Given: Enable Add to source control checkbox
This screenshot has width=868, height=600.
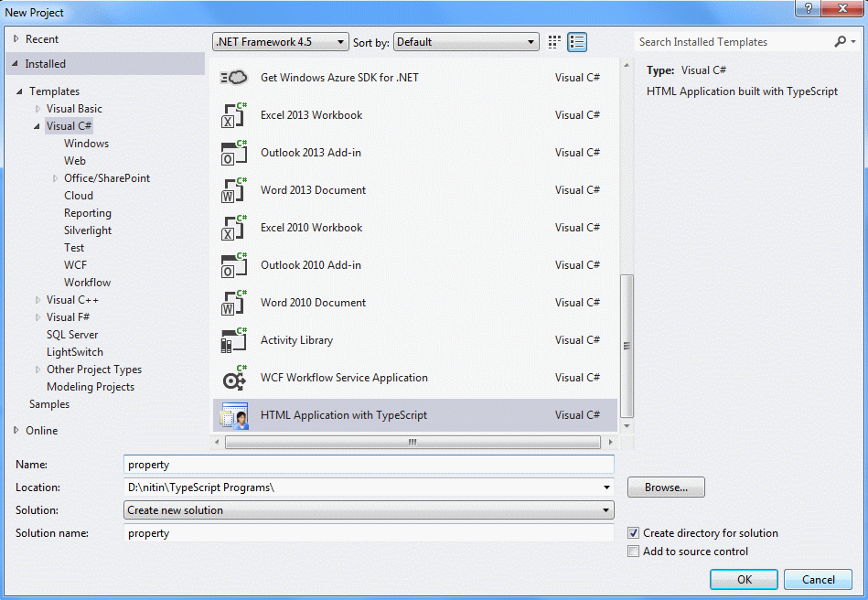Looking at the screenshot, I should [633, 552].
